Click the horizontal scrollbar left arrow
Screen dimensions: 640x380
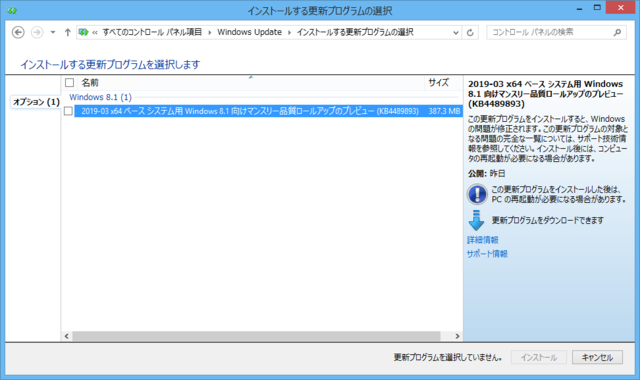point(67,336)
